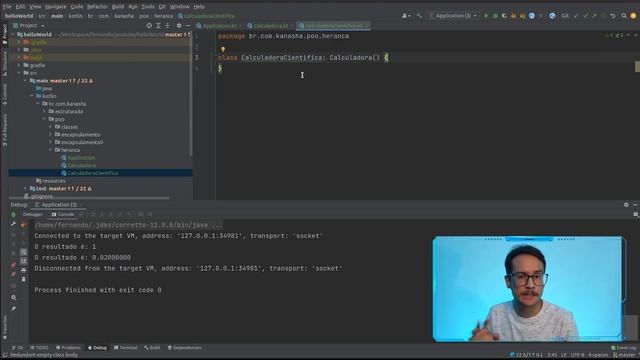Click the trash Clear All icon in the console

coord(24,279)
